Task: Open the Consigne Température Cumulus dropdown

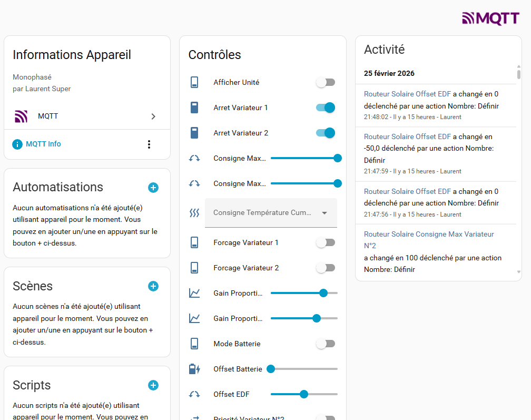Action: pos(271,213)
